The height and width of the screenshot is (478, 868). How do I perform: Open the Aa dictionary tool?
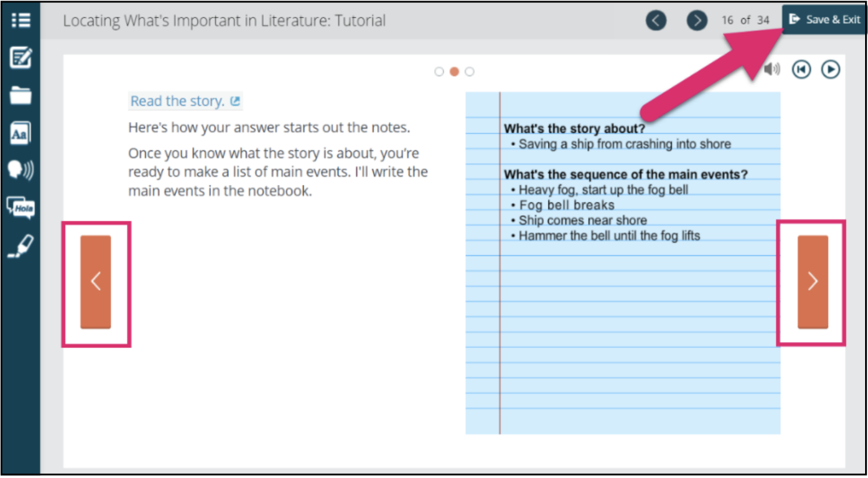point(21,134)
